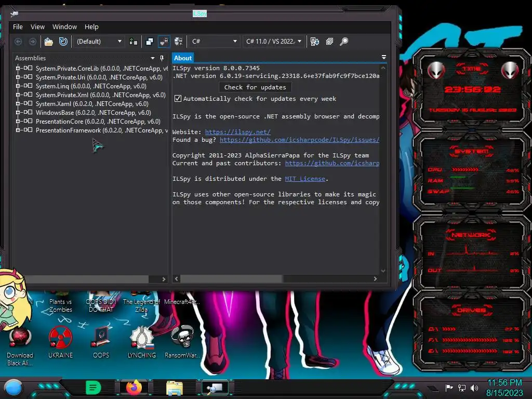Open an assembly with the folder icon

click(x=49, y=42)
